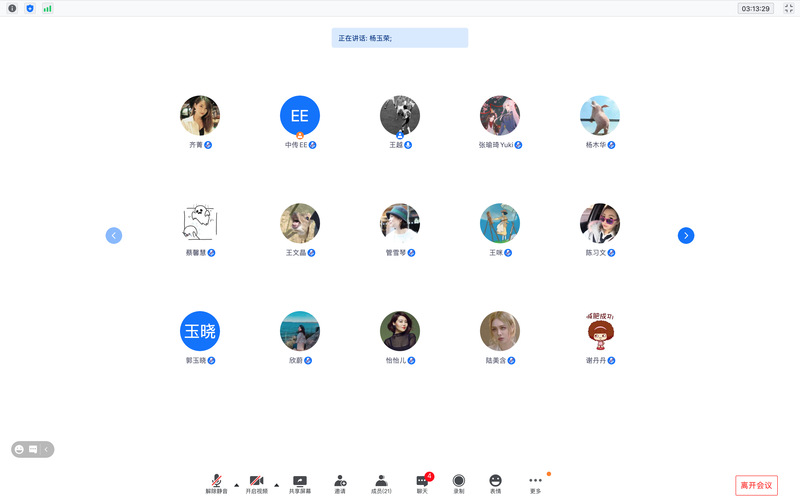800x500 pixels.
Task: Open the Members (成员) list
Action: coord(381,481)
